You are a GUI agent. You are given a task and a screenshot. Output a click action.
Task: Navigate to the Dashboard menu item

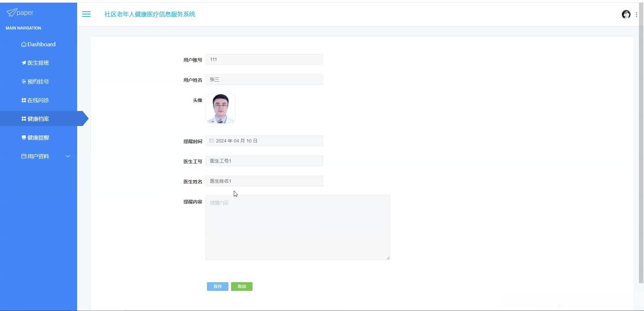(41, 44)
